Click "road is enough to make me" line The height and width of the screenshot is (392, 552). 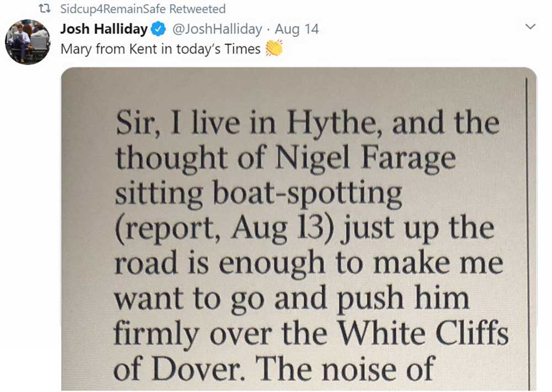click(x=309, y=263)
